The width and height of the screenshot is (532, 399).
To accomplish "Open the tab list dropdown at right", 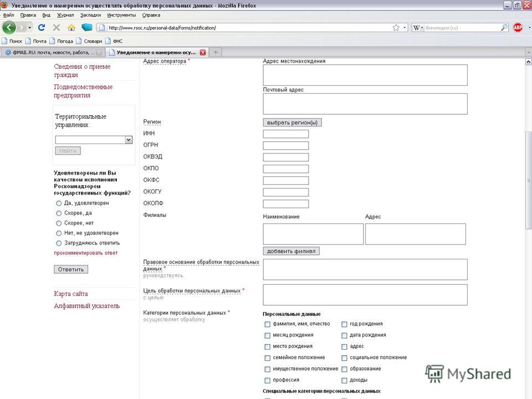I will click(x=529, y=52).
